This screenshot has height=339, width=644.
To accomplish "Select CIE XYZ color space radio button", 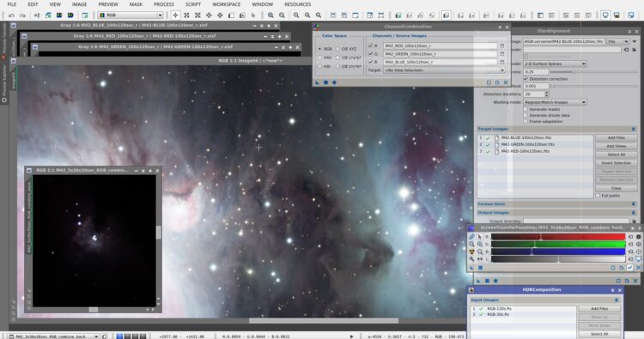I will [x=338, y=49].
